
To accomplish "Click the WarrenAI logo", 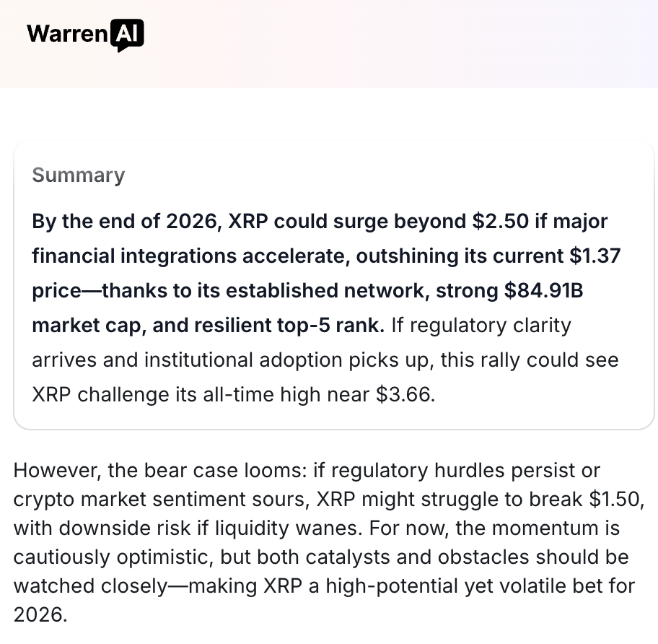I will pos(86,35).
